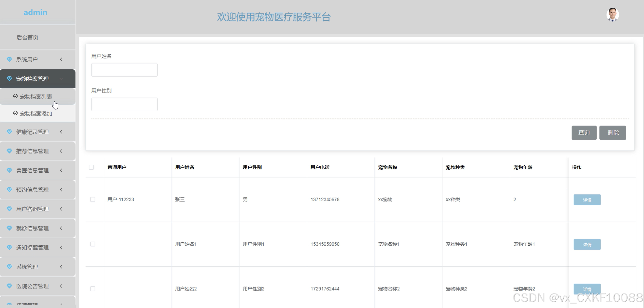This screenshot has width=644, height=308.
Task: Click diamond icon beside 预约信息管理
Action: [10, 190]
